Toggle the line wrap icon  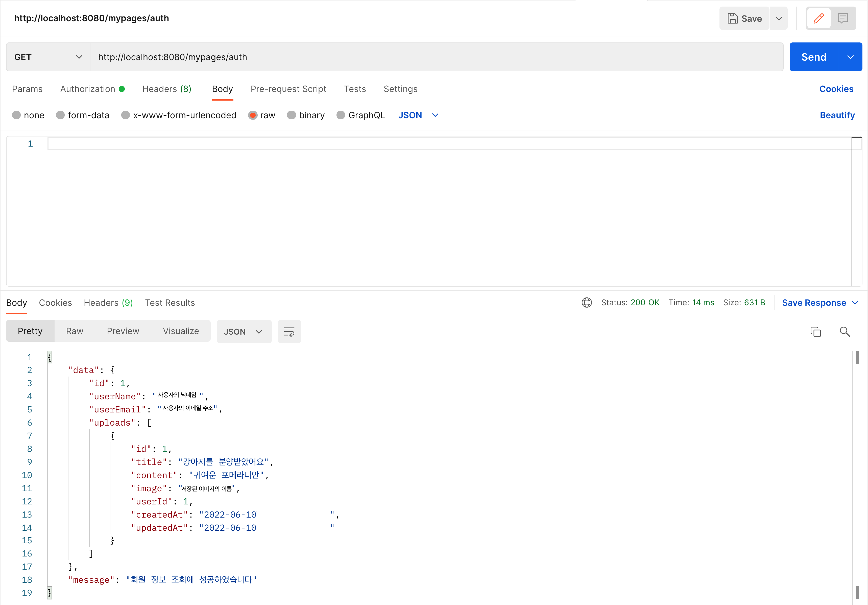289,332
